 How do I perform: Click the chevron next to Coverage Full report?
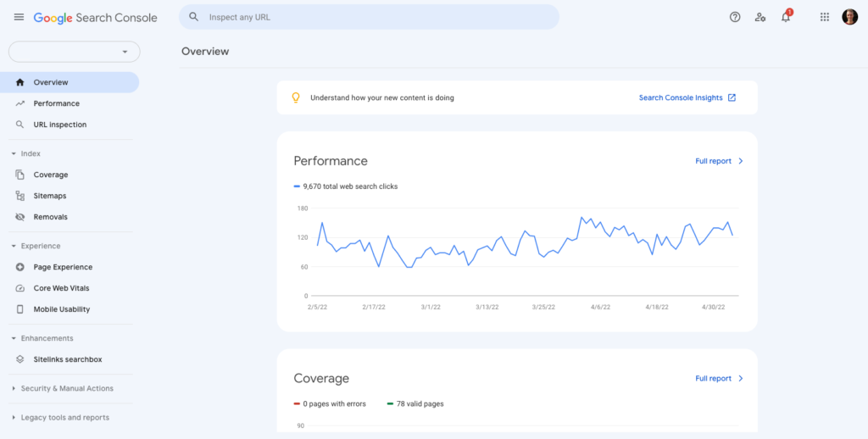(741, 379)
